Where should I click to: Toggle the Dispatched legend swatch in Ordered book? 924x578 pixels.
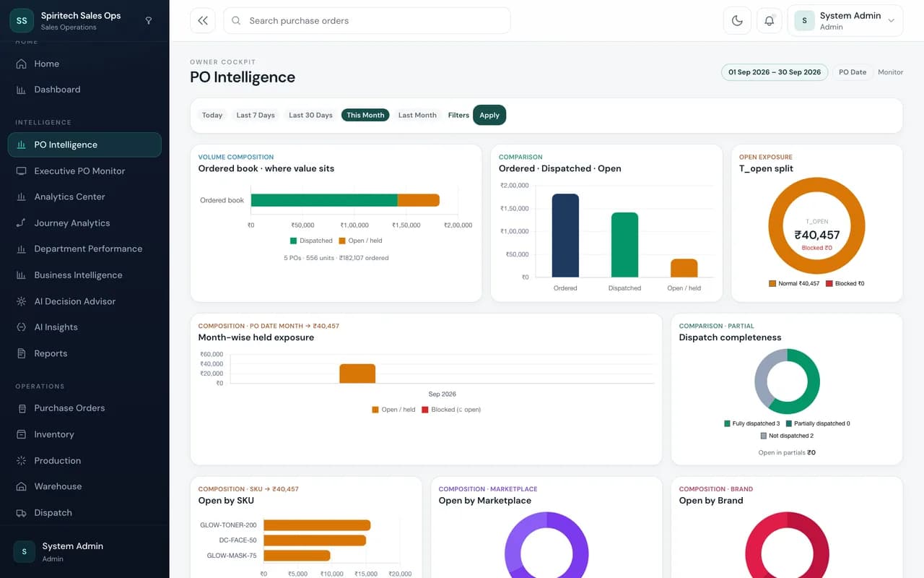pyautogui.click(x=294, y=241)
